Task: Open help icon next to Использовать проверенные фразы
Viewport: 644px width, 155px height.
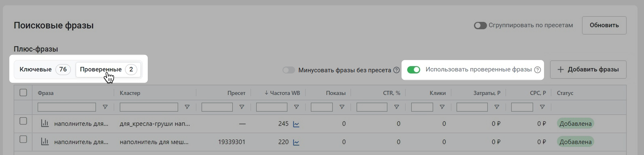Action: 537,70
